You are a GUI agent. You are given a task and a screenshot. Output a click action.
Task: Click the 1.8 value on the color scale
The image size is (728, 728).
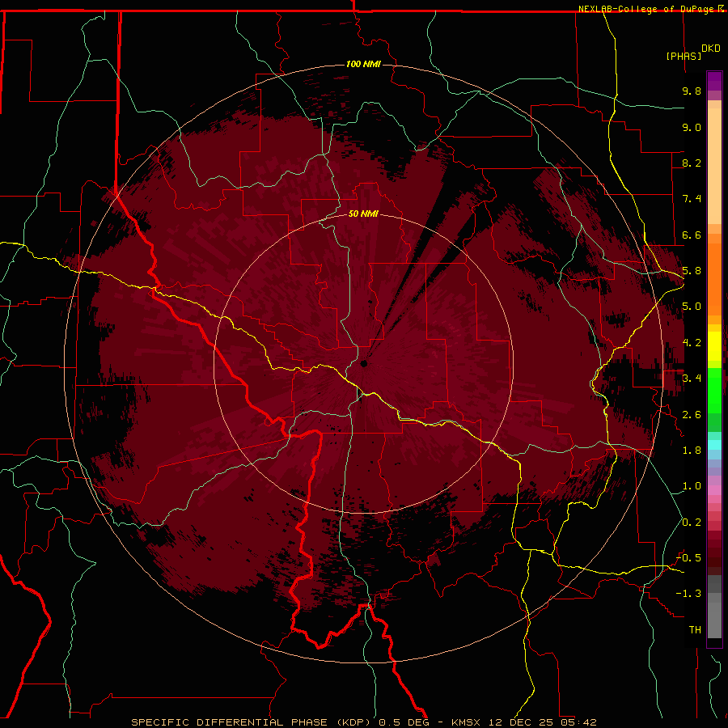coord(692,451)
